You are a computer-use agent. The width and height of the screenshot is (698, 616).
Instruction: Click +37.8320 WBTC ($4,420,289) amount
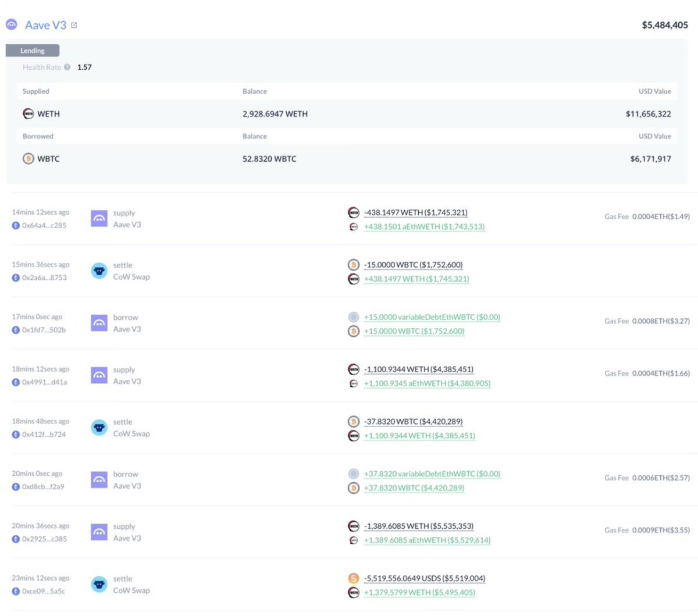pyautogui.click(x=414, y=487)
